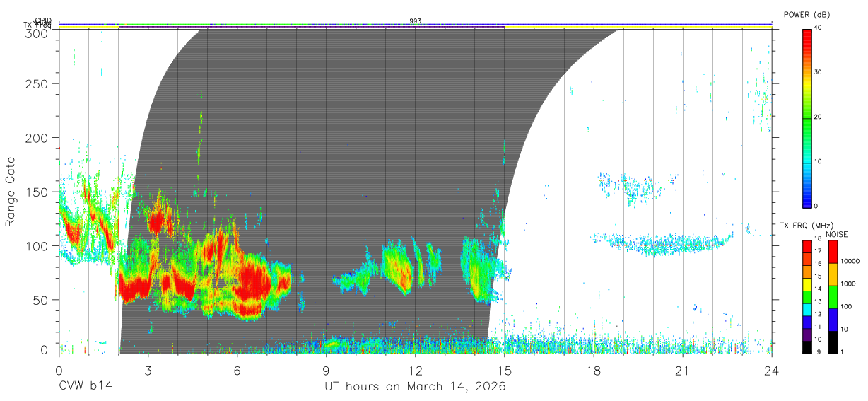Click the '9' hour tick on the time axis
The image size is (868, 401).
pos(326,370)
